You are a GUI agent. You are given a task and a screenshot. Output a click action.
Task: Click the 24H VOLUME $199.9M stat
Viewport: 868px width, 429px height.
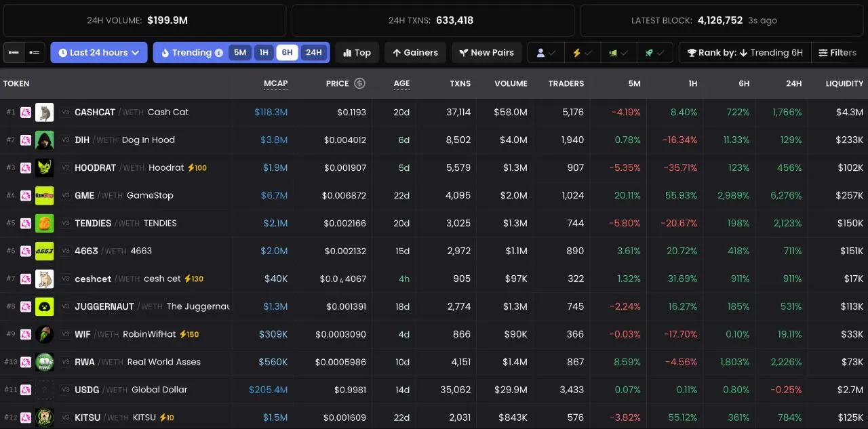[x=144, y=20]
